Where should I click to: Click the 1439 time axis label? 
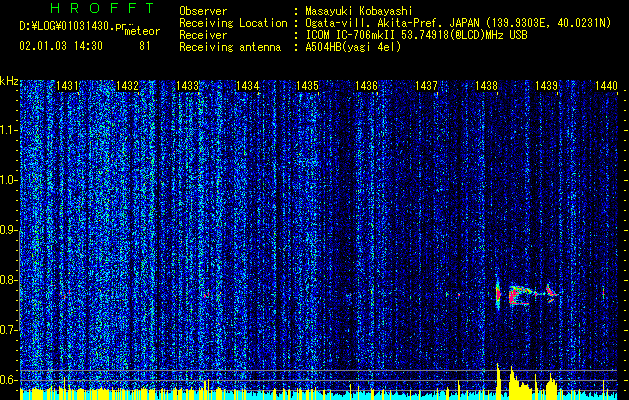click(x=546, y=86)
